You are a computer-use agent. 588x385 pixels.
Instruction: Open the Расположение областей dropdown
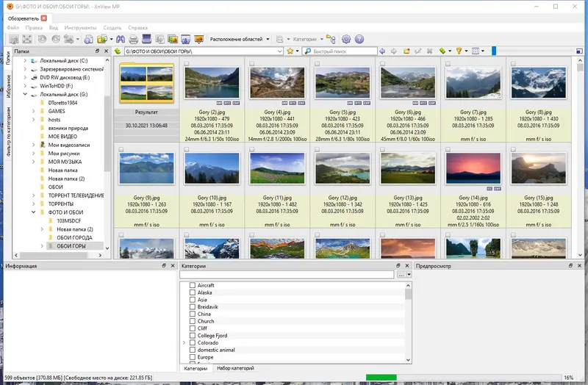240,39
